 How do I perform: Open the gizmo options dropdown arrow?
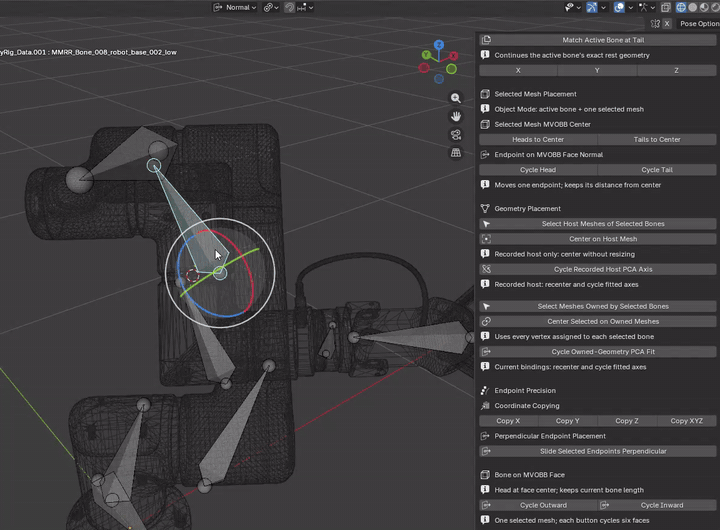(603, 7)
